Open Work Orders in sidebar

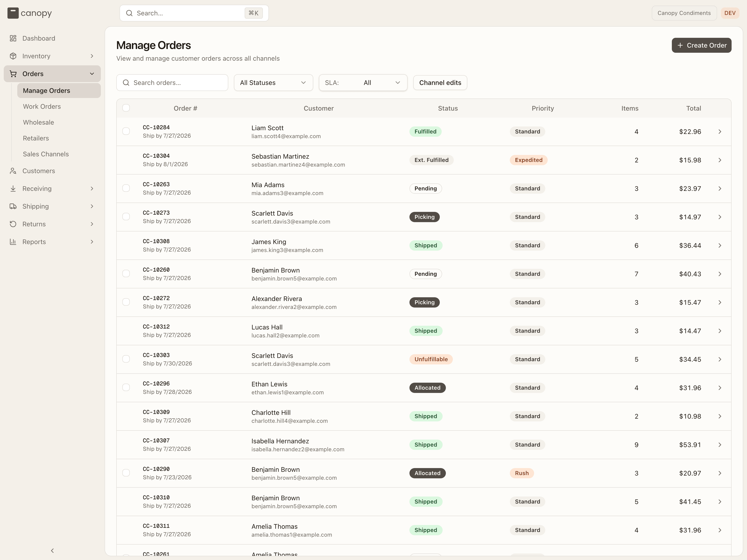(x=59, y=107)
